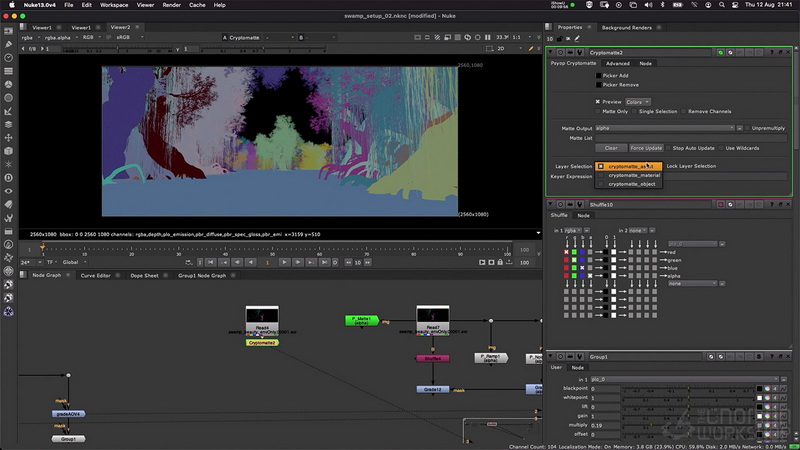
Task: Click the viewer pause icon
Action: pyautogui.click(x=487, y=37)
